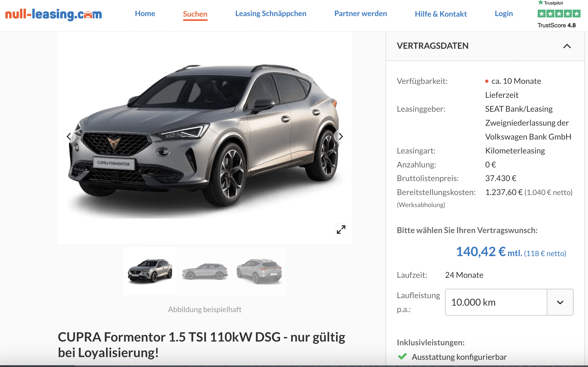Select the rear-view car thumbnail

(x=259, y=271)
